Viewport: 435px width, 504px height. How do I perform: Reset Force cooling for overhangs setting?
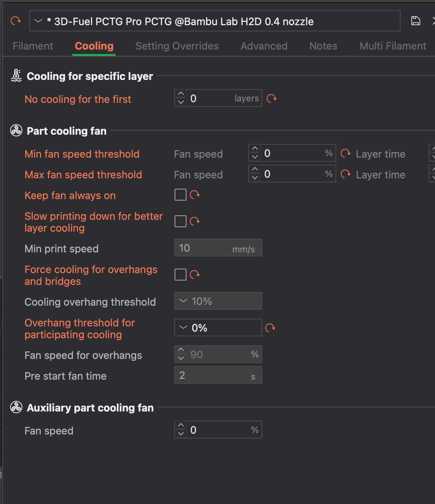click(x=195, y=275)
